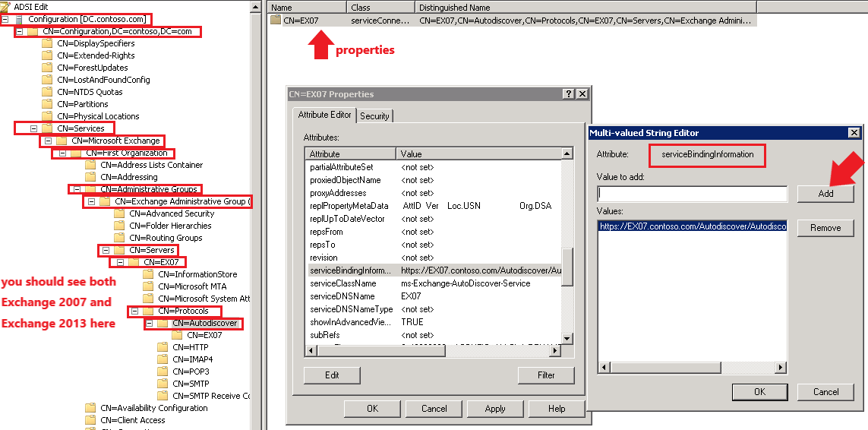This screenshot has height=430, width=868.
Task: Click the CN=Client Access folder icon
Action: (90, 420)
